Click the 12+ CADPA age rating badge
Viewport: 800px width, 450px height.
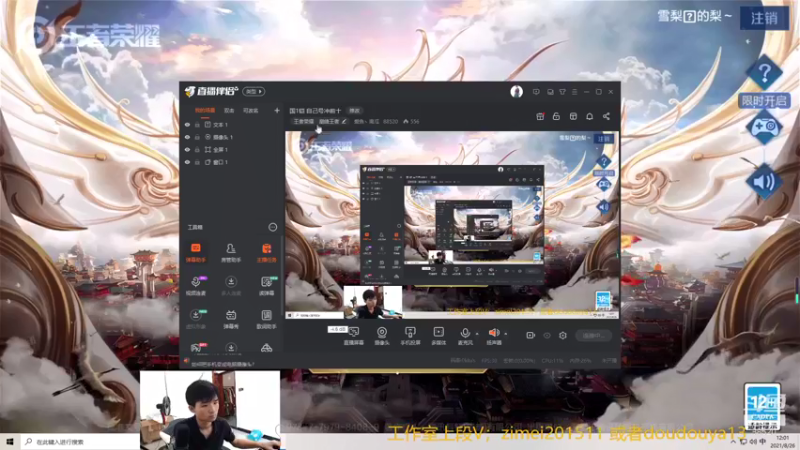[762, 407]
